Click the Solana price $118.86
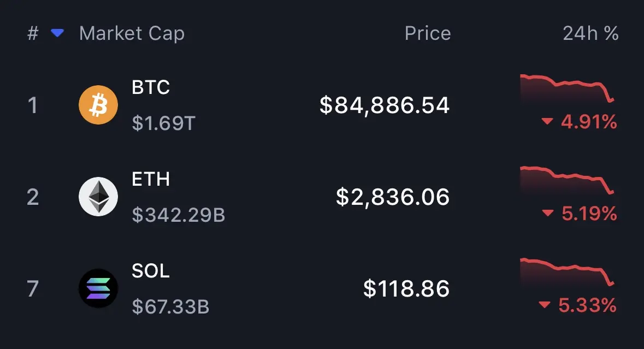The height and width of the screenshot is (349, 644). (406, 289)
